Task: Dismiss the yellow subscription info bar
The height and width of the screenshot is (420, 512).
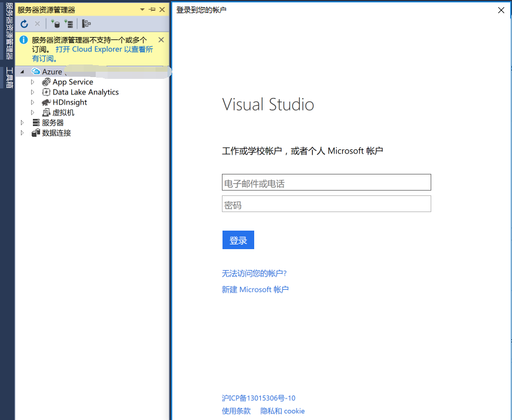Action: [161, 40]
